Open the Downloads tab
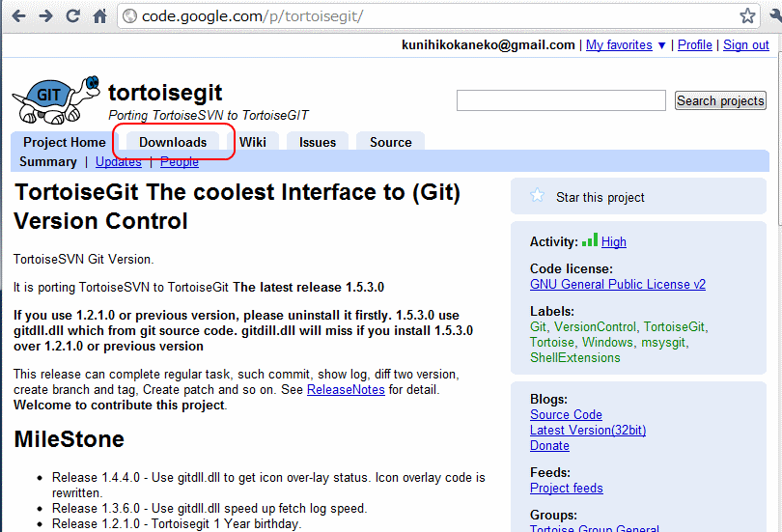Viewport: 782px width, 532px height. (173, 142)
